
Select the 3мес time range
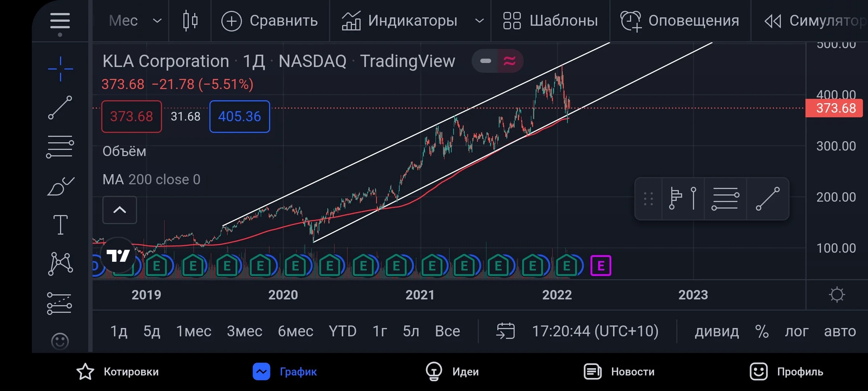pos(244,331)
